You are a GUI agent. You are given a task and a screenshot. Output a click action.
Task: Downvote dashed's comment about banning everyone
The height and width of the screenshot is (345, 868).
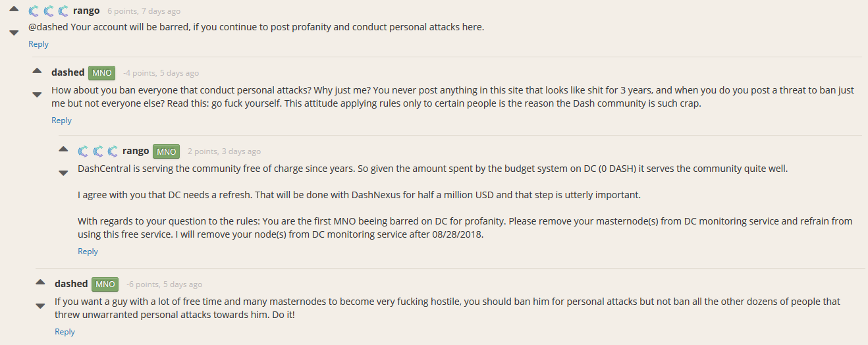click(x=38, y=94)
